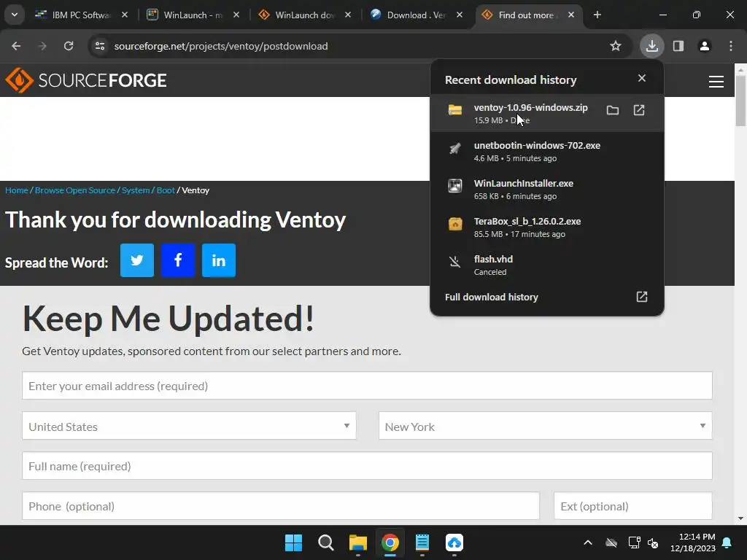Click the SourceForge logo
Viewport: 747px width, 560px height.
click(x=86, y=80)
